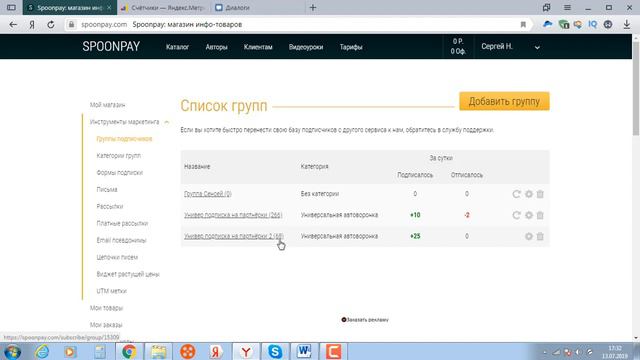Viewport: 640px width, 360px height.
Task: Open Виджет растущей цены in the sidebar
Action: click(x=128, y=274)
